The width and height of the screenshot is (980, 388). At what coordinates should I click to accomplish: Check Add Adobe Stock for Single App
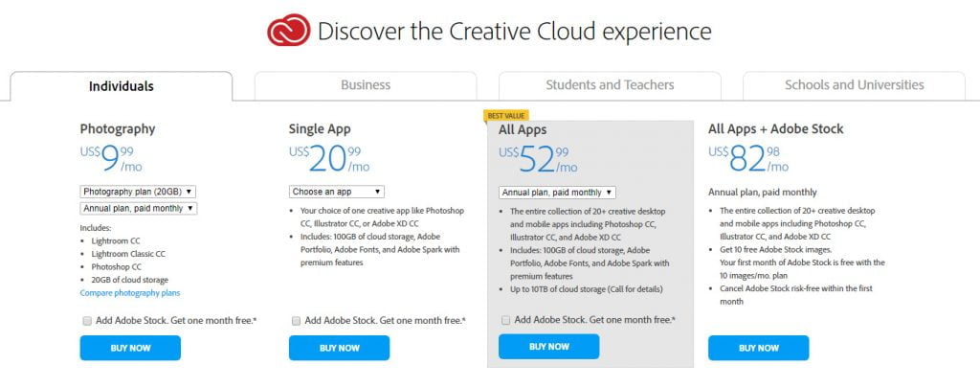pyautogui.click(x=297, y=320)
